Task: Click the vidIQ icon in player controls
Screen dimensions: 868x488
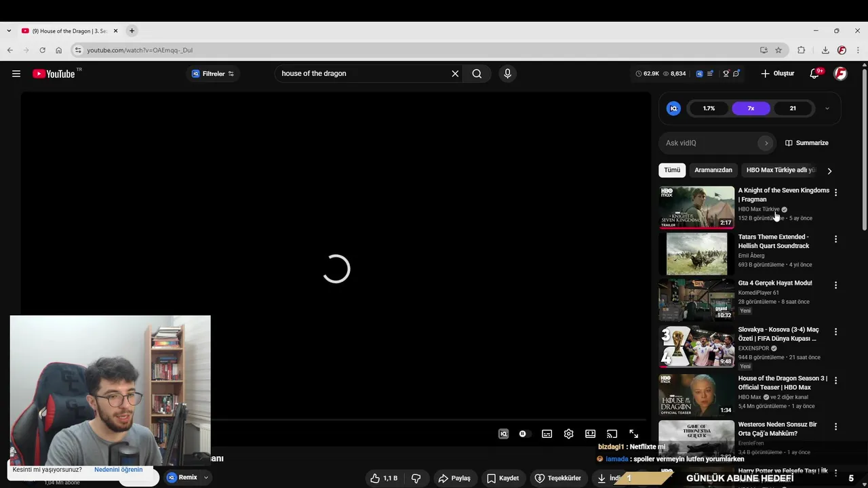Action: pos(503,434)
